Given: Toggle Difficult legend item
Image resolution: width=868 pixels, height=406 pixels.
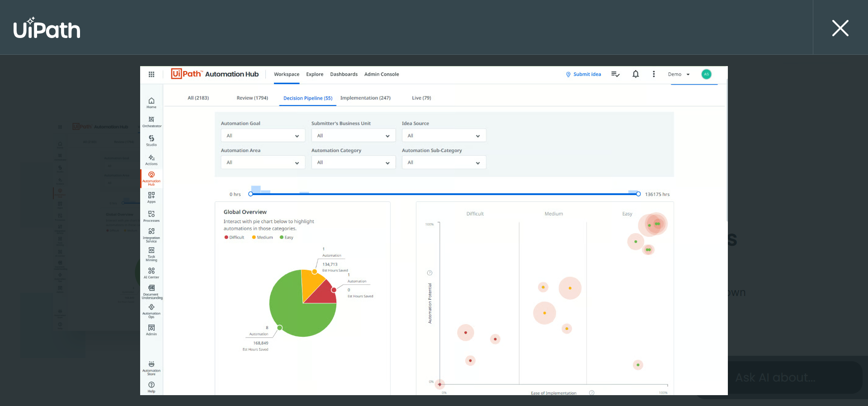Looking at the screenshot, I should coord(234,237).
